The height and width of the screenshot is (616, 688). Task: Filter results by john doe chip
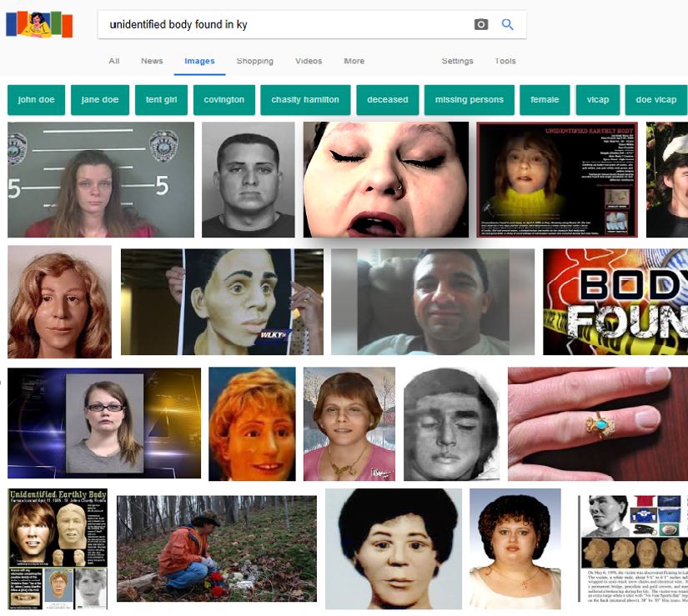37,100
